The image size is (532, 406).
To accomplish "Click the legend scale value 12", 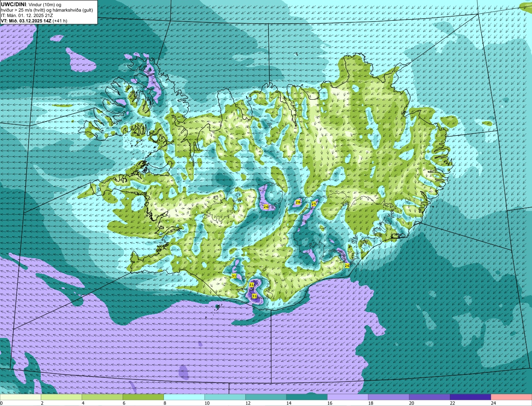I will tap(248, 403).
